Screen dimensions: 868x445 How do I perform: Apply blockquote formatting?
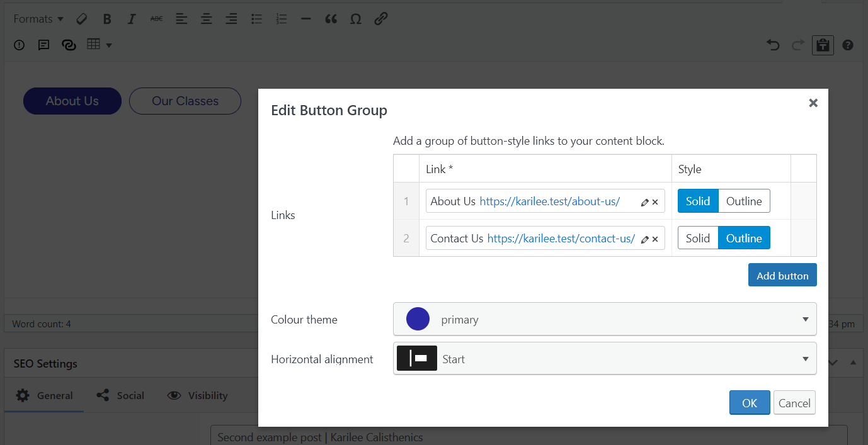(331, 19)
